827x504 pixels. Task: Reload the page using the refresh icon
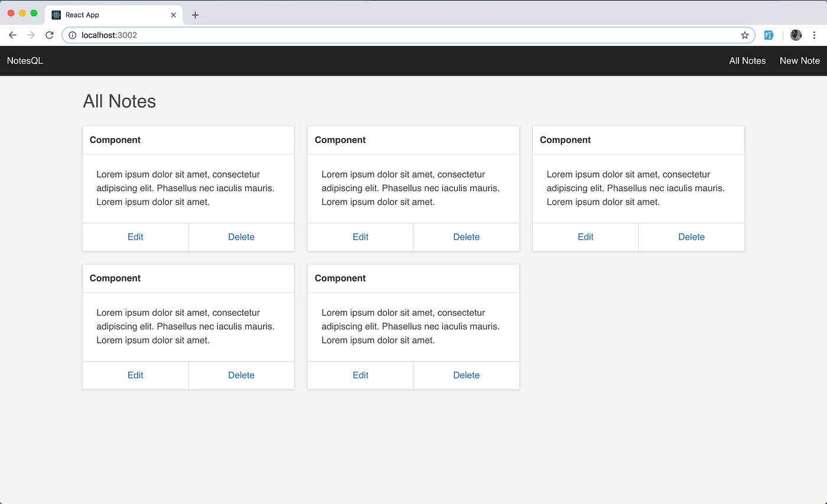pos(50,35)
